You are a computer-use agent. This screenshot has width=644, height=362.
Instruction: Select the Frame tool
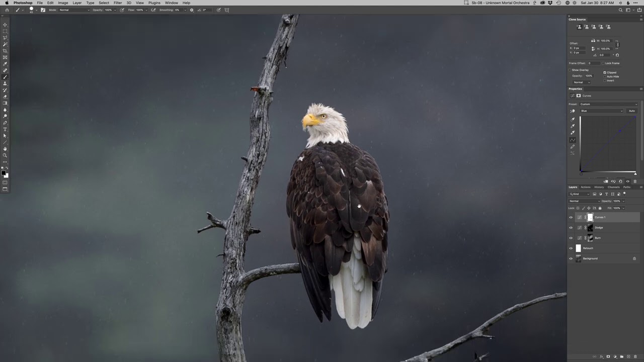click(5, 57)
